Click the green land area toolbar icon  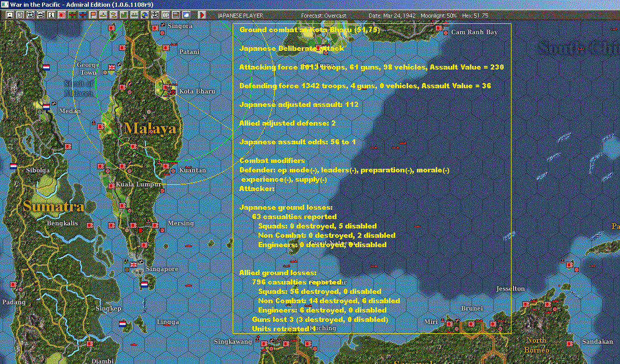pyautogui.click(x=124, y=15)
